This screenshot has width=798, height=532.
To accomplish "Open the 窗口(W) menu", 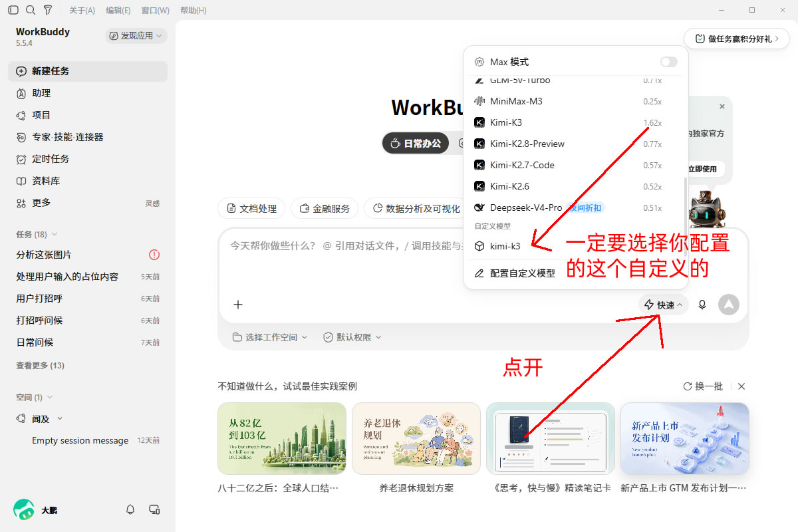I will click(x=155, y=11).
